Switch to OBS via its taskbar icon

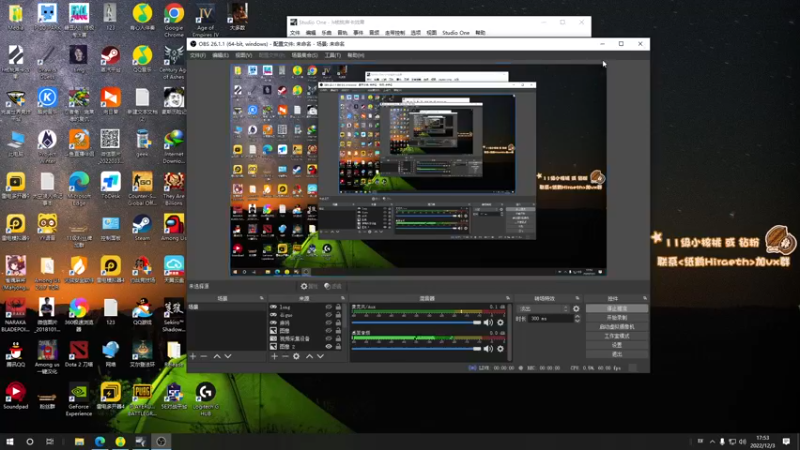coord(161,441)
